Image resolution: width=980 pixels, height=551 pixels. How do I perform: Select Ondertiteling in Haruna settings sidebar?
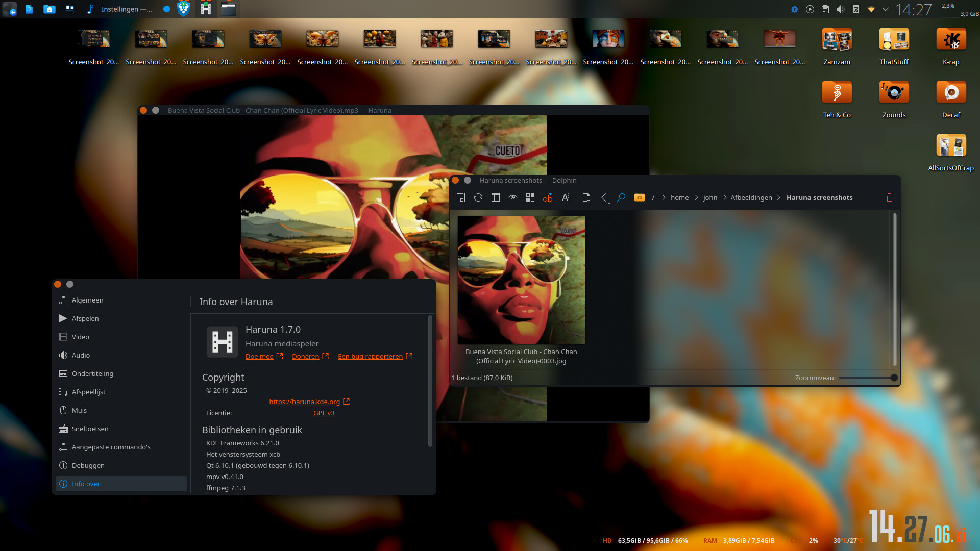coord(92,373)
